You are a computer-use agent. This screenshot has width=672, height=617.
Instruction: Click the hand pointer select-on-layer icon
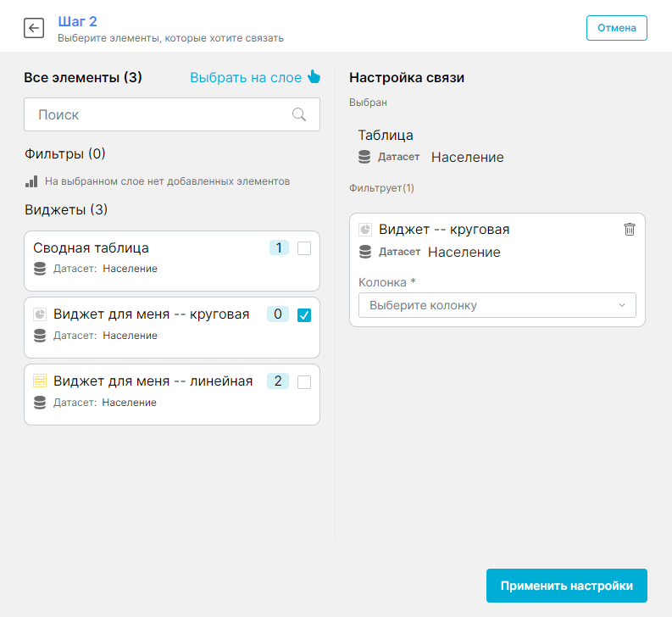click(314, 77)
